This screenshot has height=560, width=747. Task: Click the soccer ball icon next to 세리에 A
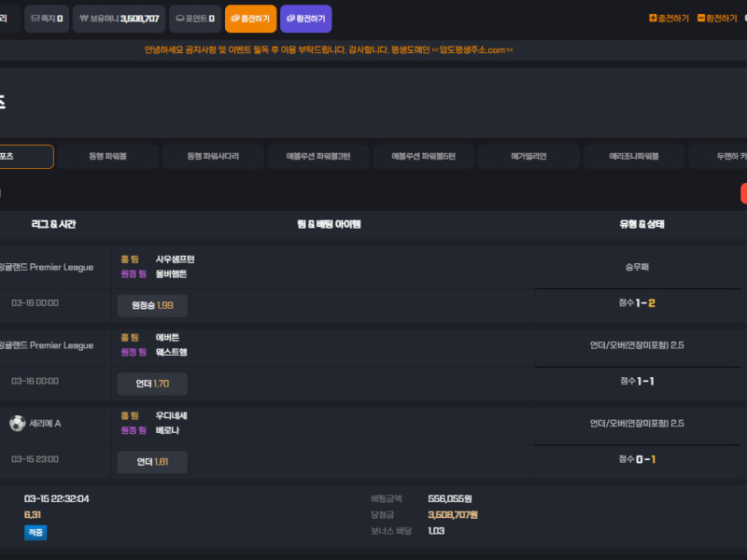click(x=17, y=423)
